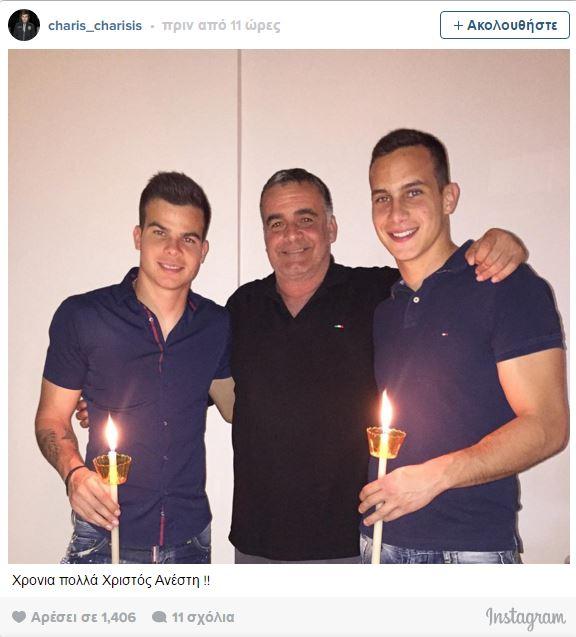Click the Χρονια πολλά Χριστός Ανέστη caption

click(x=111, y=580)
